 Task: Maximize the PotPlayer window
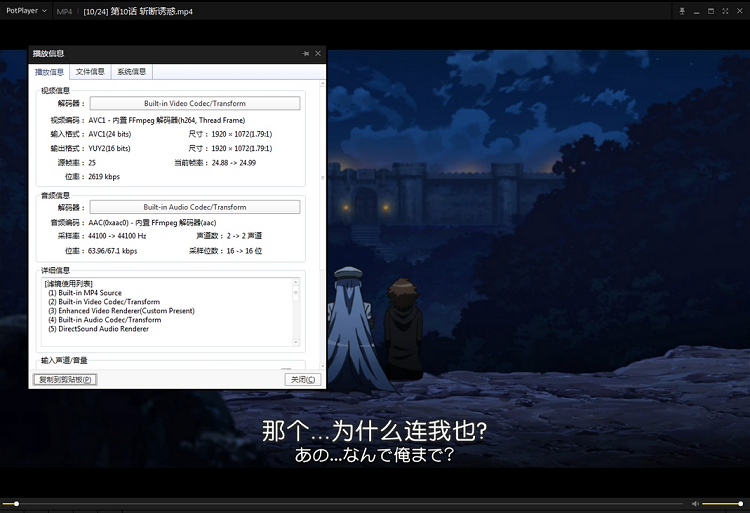pos(710,10)
